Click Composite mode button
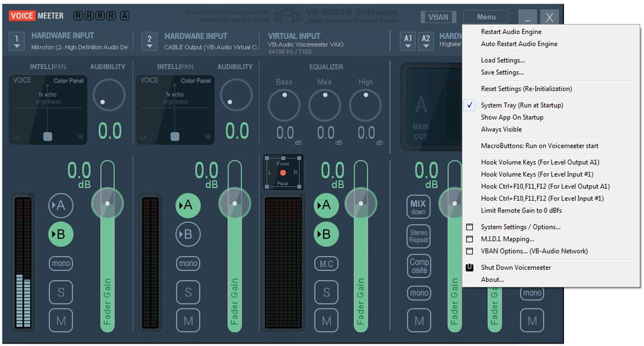 point(419,266)
